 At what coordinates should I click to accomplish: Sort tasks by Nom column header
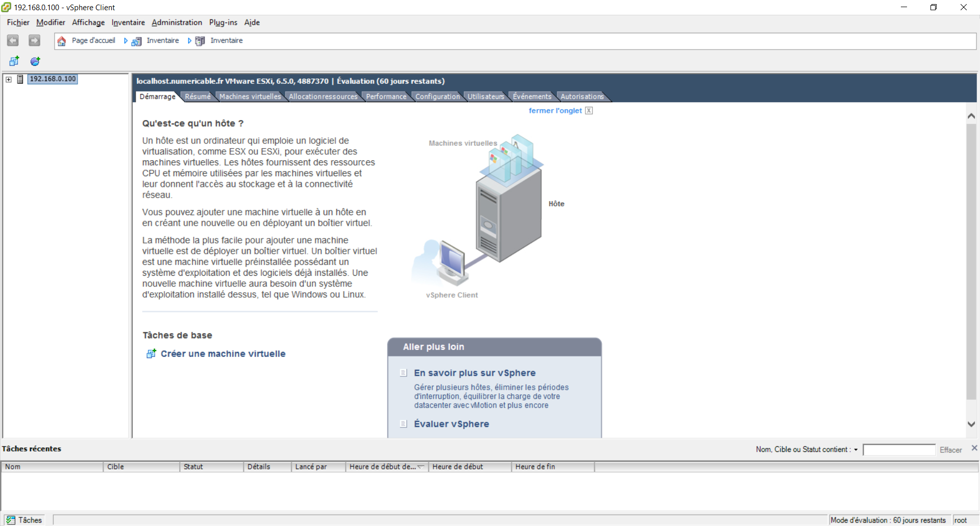point(52,466)
